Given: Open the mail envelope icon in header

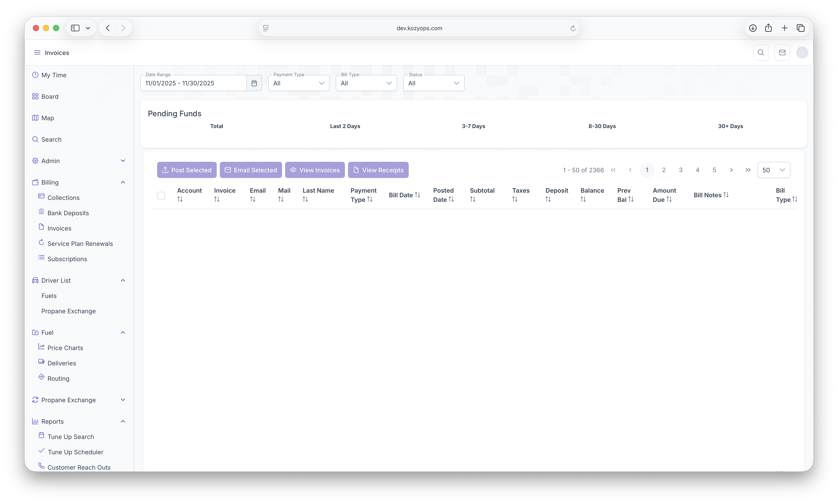Looking at the screenshot, I should (x=782, y=53).
